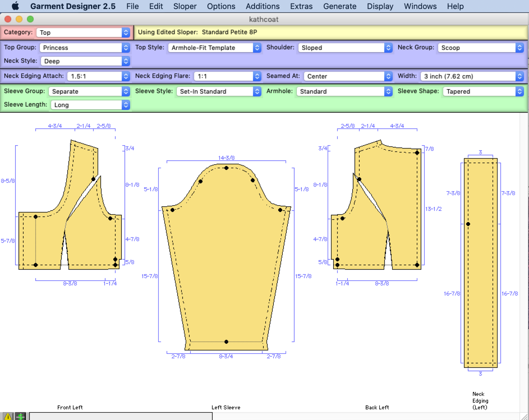The width and height of the screenshot is (529, 420).
Task: Click the Width field stepper arrows
Action: coord(520,76)
